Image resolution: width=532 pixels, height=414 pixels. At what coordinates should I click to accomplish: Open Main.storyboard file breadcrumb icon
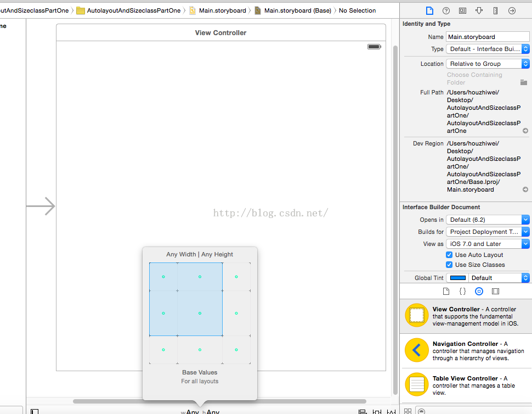(x=193, y=10)
